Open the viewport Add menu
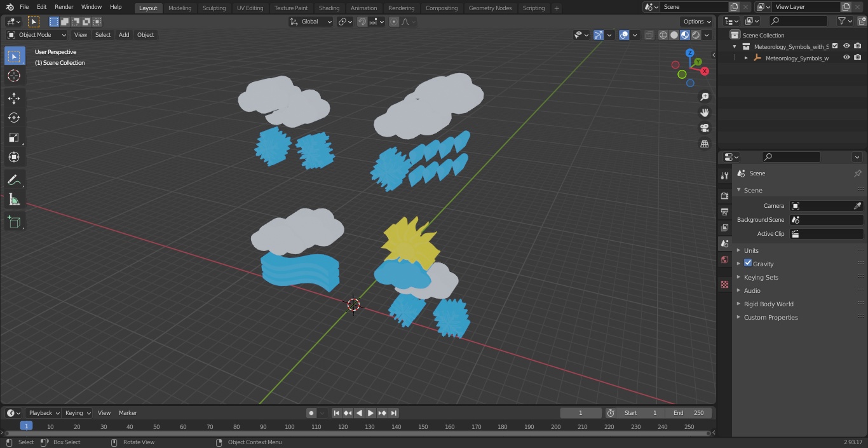 point(124,35)
